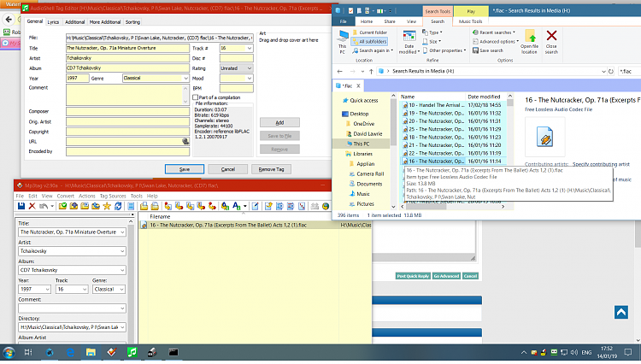
Task: Click the Export icon in Mp3tag toolbar
Action: [x=268, y=206]
